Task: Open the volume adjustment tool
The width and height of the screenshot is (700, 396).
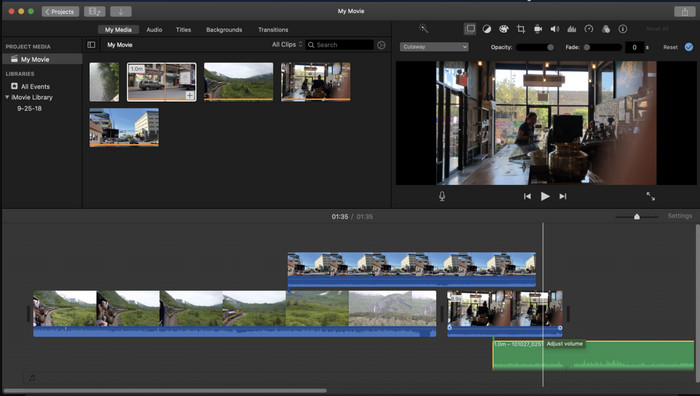Action: 555,29
